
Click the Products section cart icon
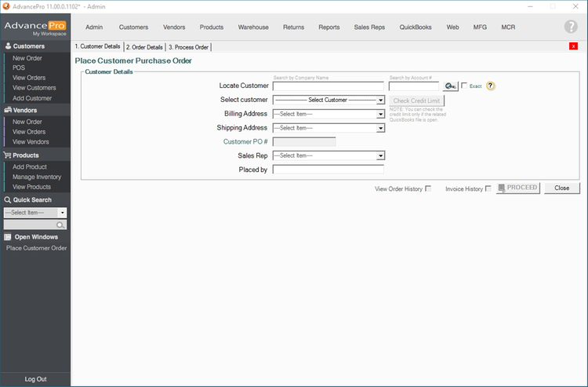click(7, 155)
